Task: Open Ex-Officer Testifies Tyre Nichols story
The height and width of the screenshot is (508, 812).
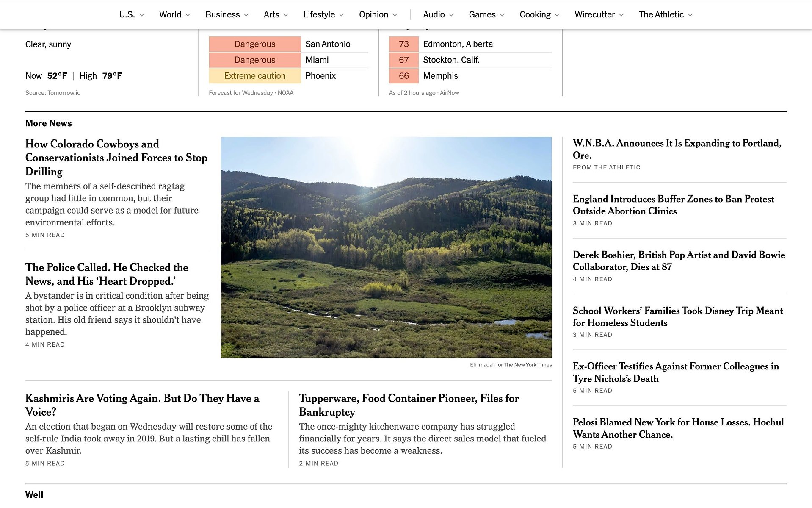Action: 676,372
